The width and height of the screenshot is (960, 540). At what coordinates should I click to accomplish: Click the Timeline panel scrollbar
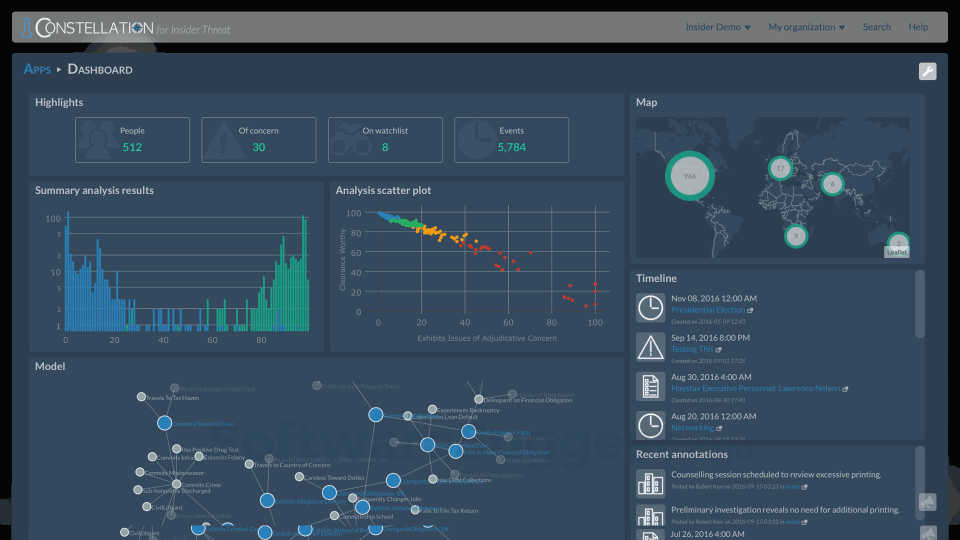[x=920, y=304]
